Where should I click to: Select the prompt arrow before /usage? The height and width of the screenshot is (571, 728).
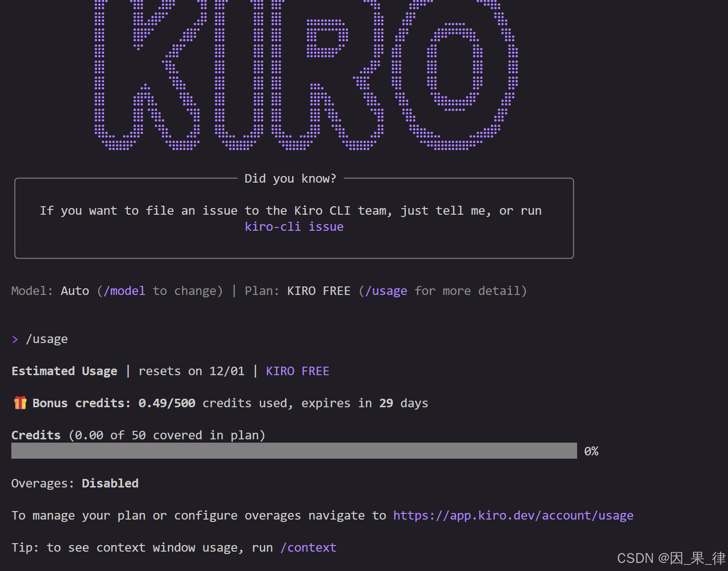(x=15, y=339)
